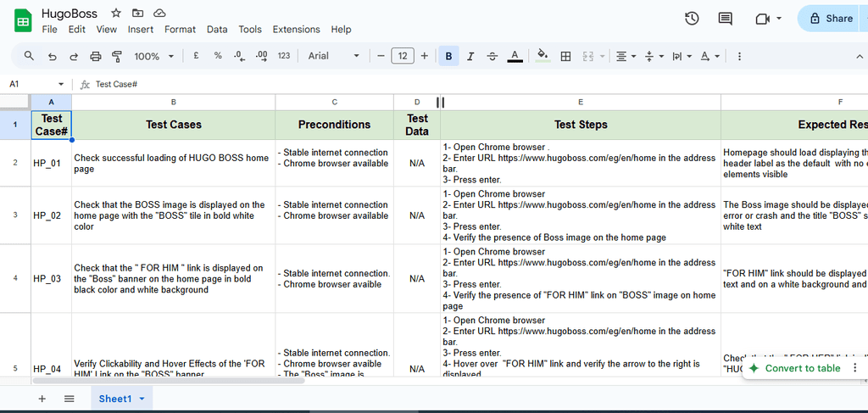The width and height of the screenshot is (868, 413).
Task: Open Convert to table options dots
Action: point(854,368)
